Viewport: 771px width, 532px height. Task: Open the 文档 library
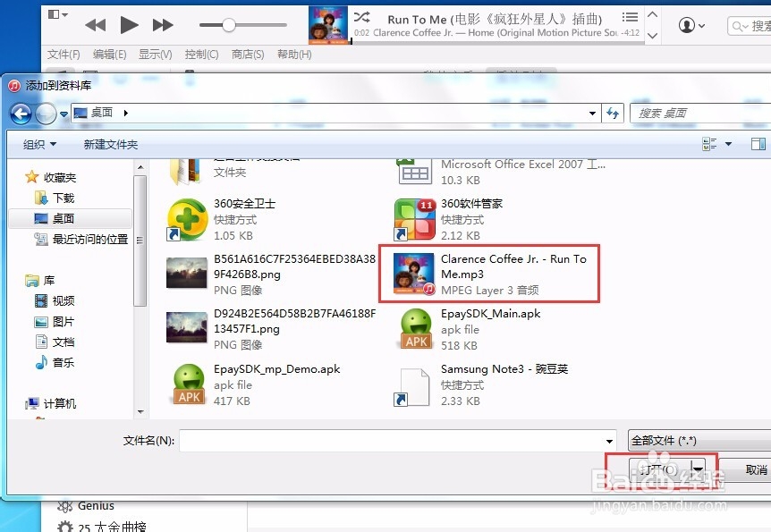[54, 342]
